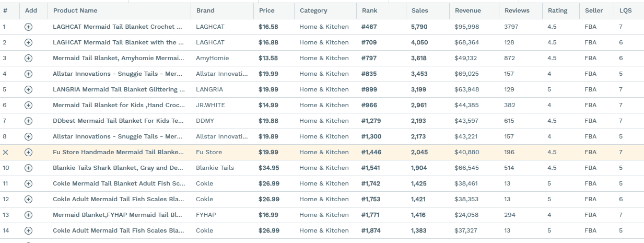This screenshot has width=644, height=243.
Task: Sort by Reviews column header
Action: pos(517,10)
